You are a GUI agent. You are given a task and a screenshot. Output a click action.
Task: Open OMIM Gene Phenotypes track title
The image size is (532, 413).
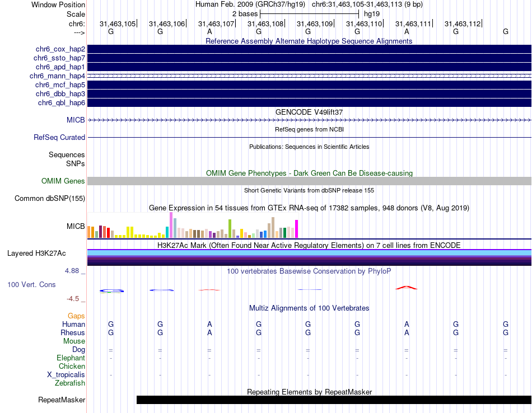[309, 173]
